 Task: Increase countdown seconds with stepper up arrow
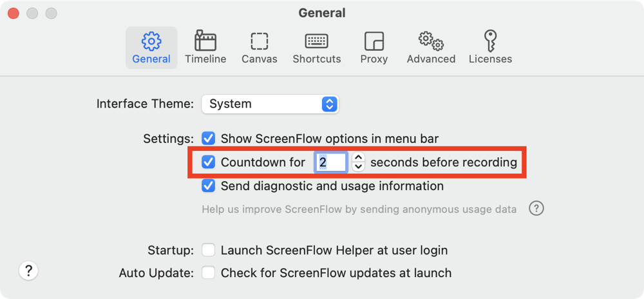tap(359, 158)
